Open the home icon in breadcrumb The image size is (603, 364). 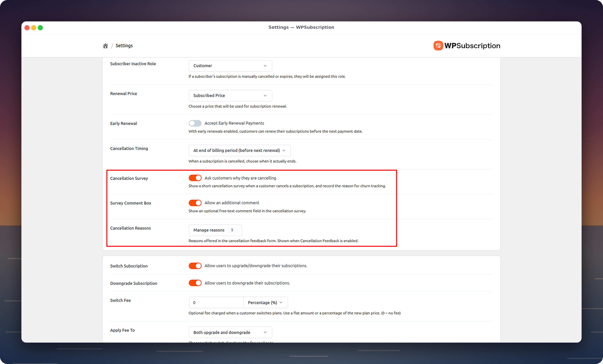[x=105, y=46]
